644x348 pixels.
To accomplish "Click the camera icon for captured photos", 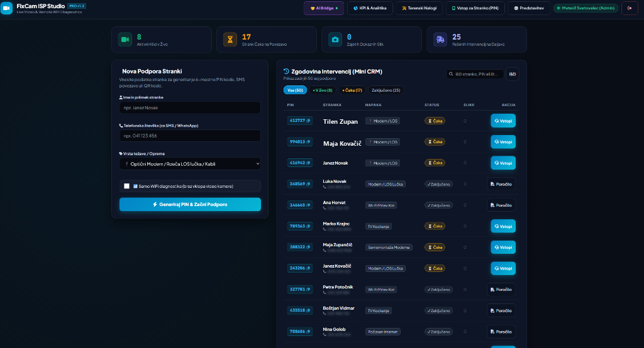I will click(335, 40).
